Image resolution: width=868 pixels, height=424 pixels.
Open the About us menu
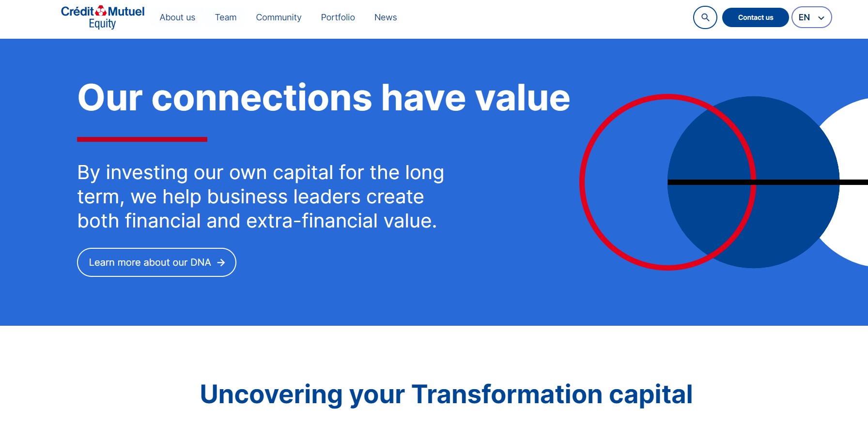(x=177, y=17)
